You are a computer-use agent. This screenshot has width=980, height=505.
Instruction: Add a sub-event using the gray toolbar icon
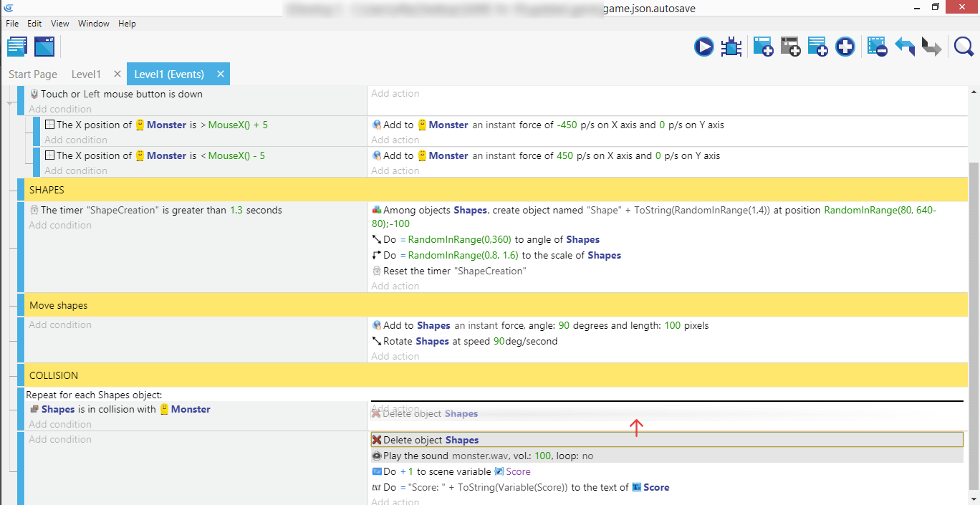tap(790, 47)
